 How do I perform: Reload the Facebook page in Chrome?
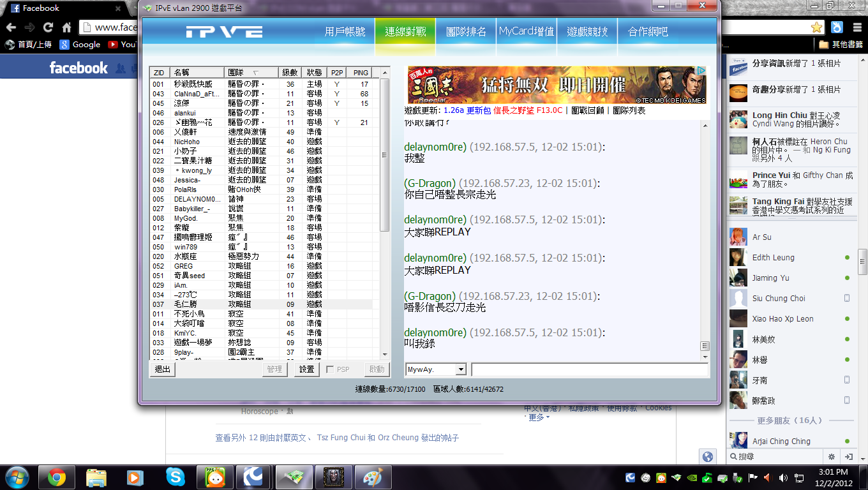[48, 27]
